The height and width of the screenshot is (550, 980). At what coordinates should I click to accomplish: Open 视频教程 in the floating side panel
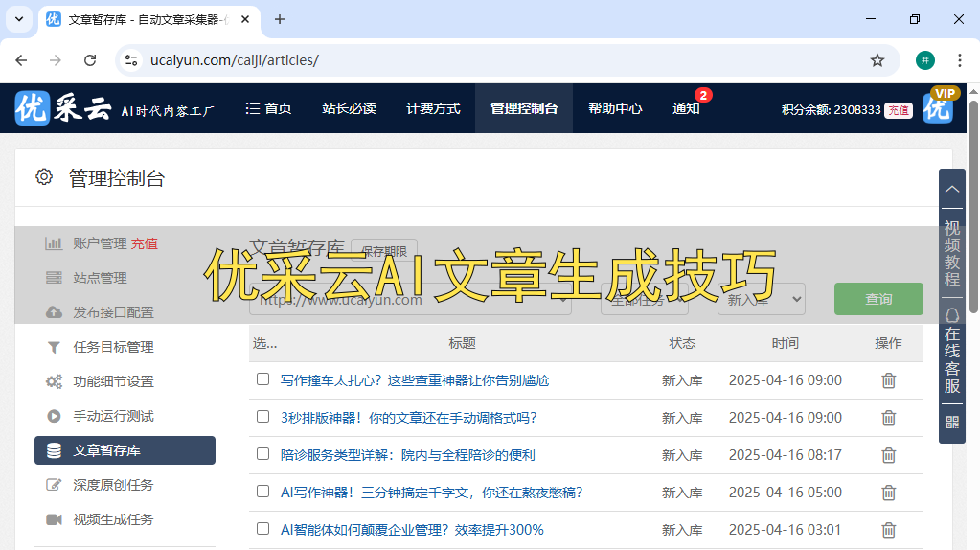(952, 253)
